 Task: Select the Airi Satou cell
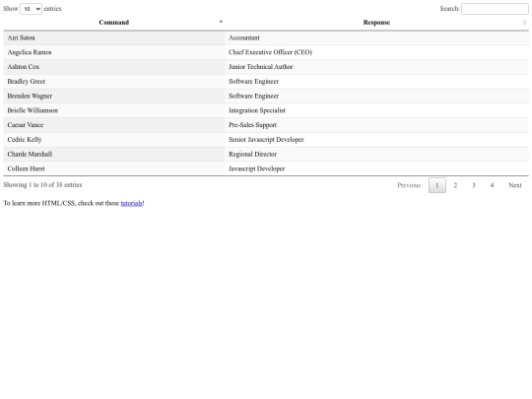point(113,38)
